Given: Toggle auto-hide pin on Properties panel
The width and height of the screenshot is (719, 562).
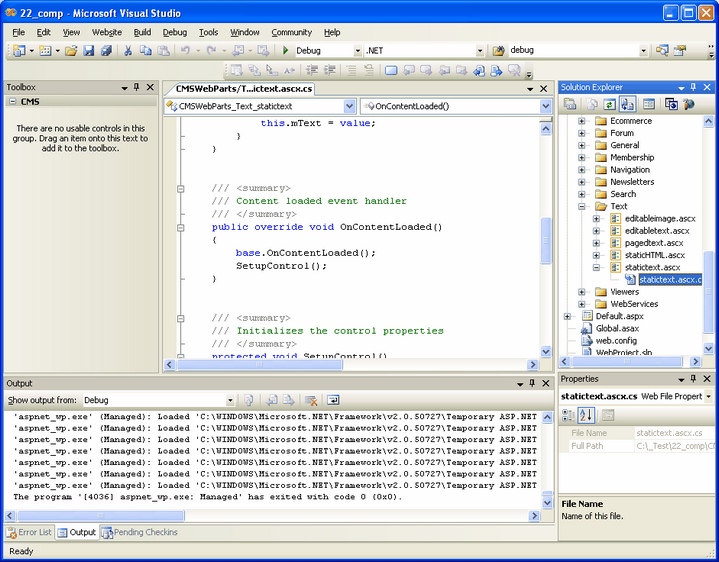Looking at the screenshot, I should [693, 379].
